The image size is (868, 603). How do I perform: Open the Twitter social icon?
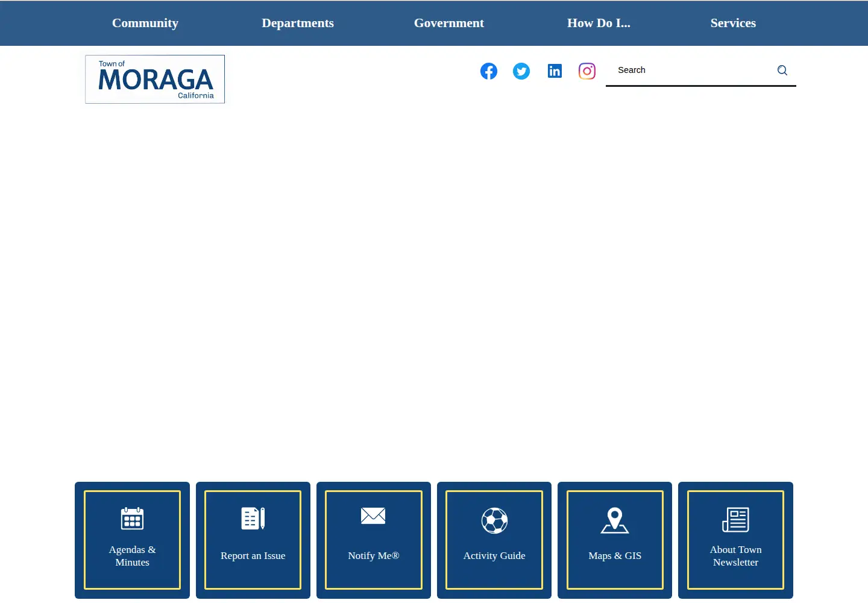tap(521, 71)
